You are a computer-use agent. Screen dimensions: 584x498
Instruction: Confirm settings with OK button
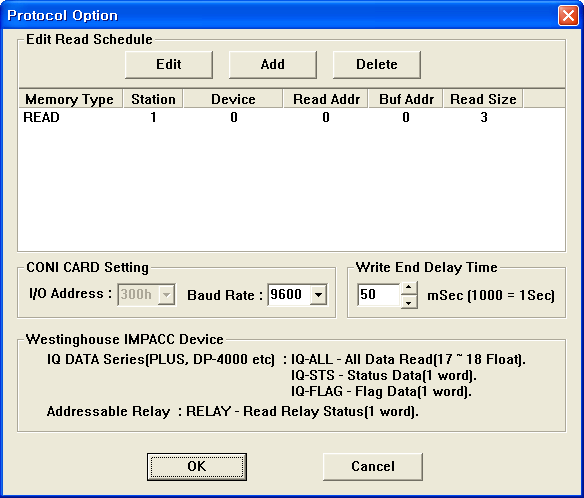pos(197,466)
